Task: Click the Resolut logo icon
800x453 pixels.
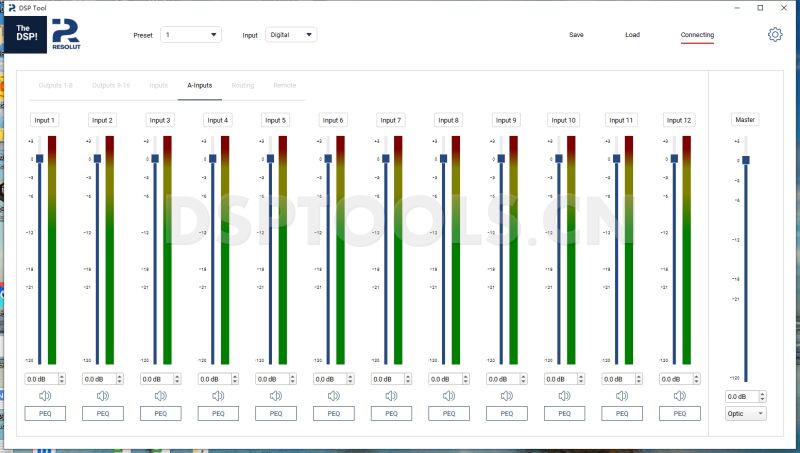Action: point(68,34)
